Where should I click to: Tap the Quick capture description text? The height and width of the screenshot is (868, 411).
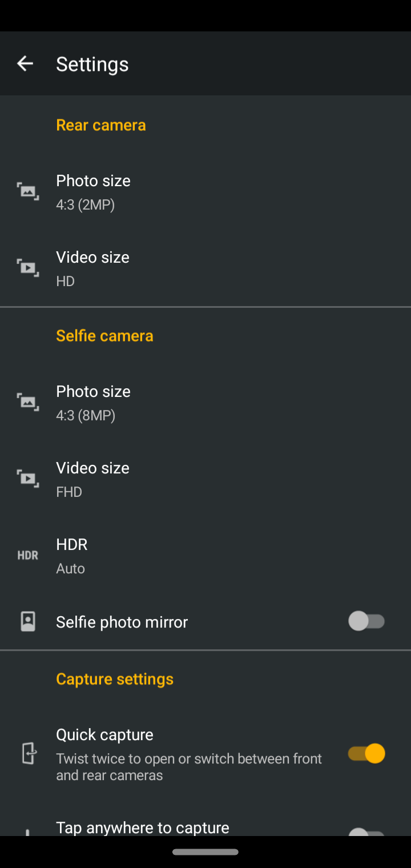coord(188,766)
